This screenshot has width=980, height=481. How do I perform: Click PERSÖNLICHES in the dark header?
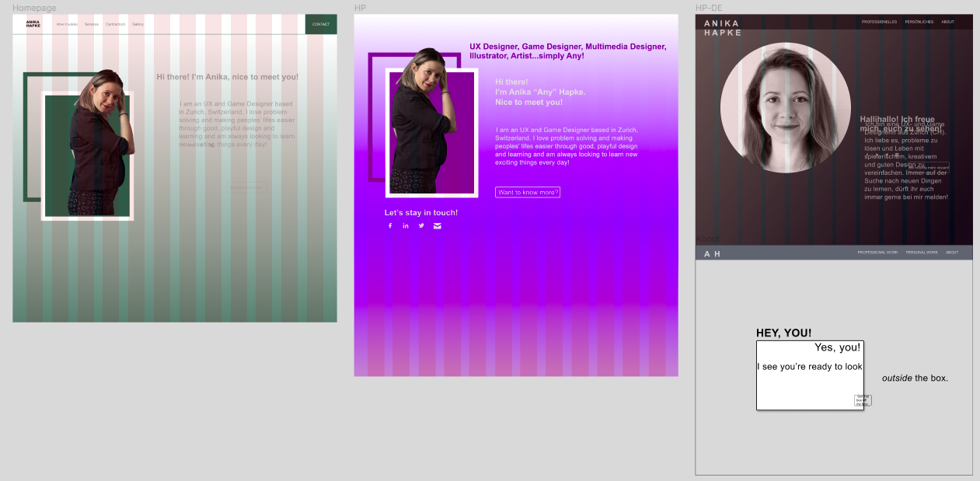pyautogui.click(x=919, y=22)
